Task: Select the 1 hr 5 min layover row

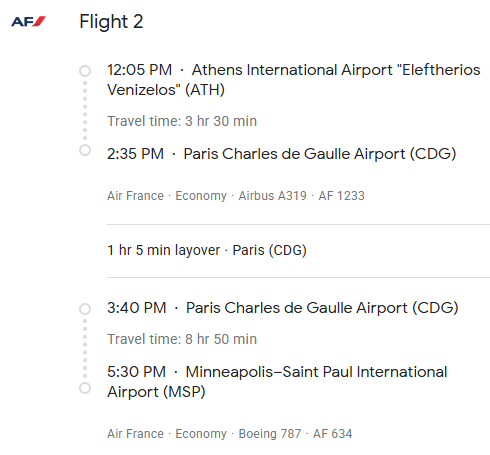Action: (207, 250)
